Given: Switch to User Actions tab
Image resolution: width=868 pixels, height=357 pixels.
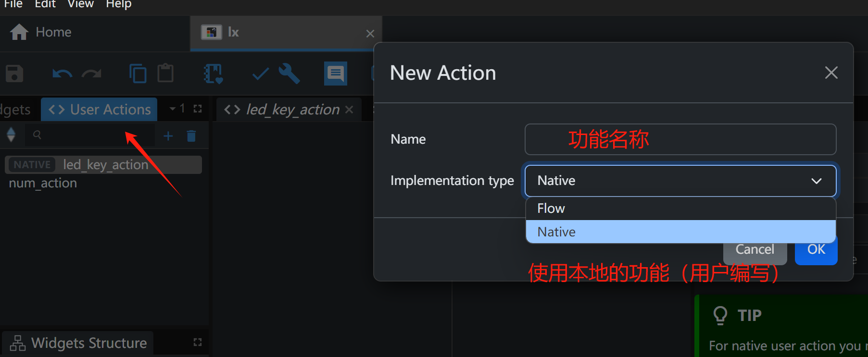Looking at the screenshot, I should [100, 110].
